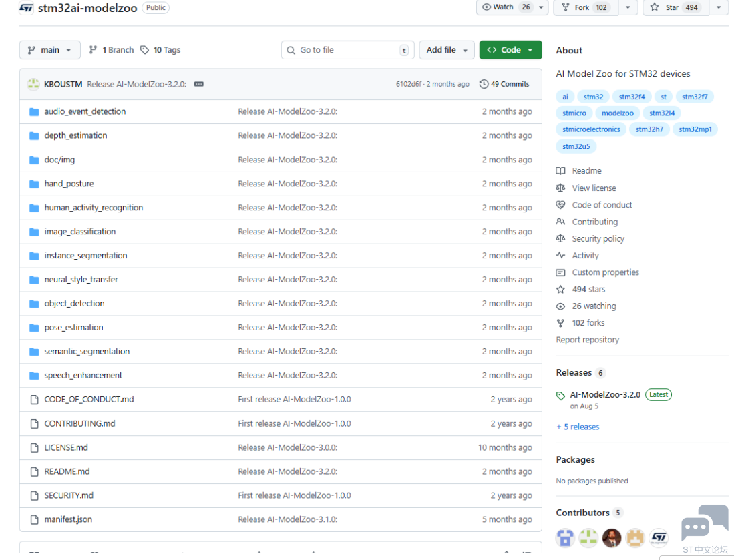Fork the repository
The width and height of the screenshot is (734, 560).
pyautogui.click(x=586, y=7)
